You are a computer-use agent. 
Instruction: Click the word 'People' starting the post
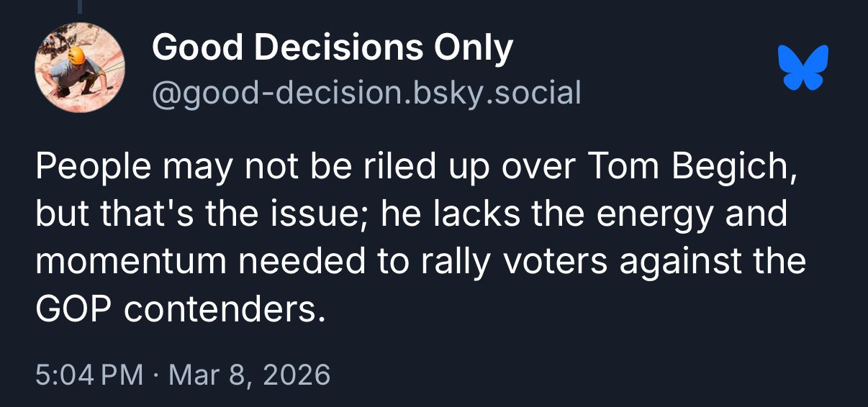(x=93, y=166)
